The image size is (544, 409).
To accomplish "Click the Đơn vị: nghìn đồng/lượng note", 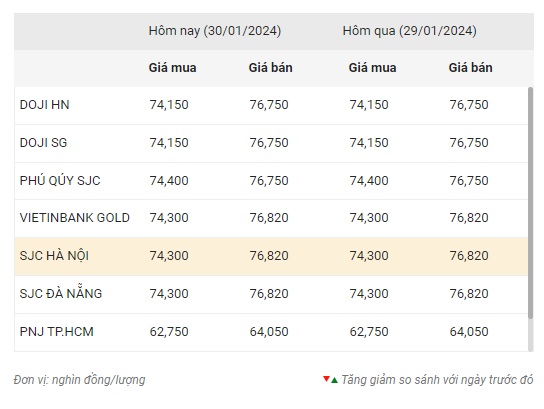I will [79, 380].
